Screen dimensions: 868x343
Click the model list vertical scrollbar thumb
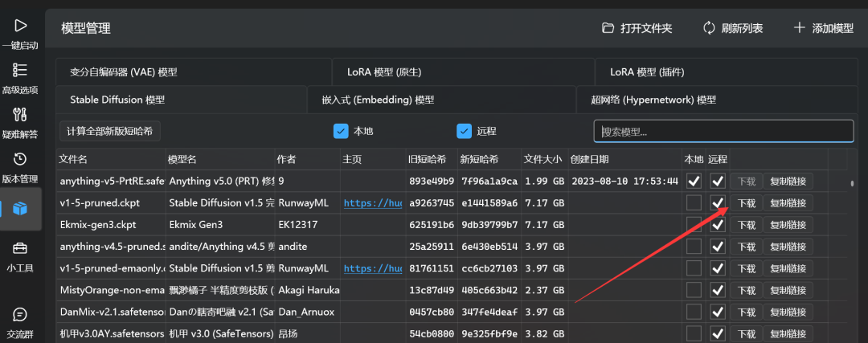852,183
